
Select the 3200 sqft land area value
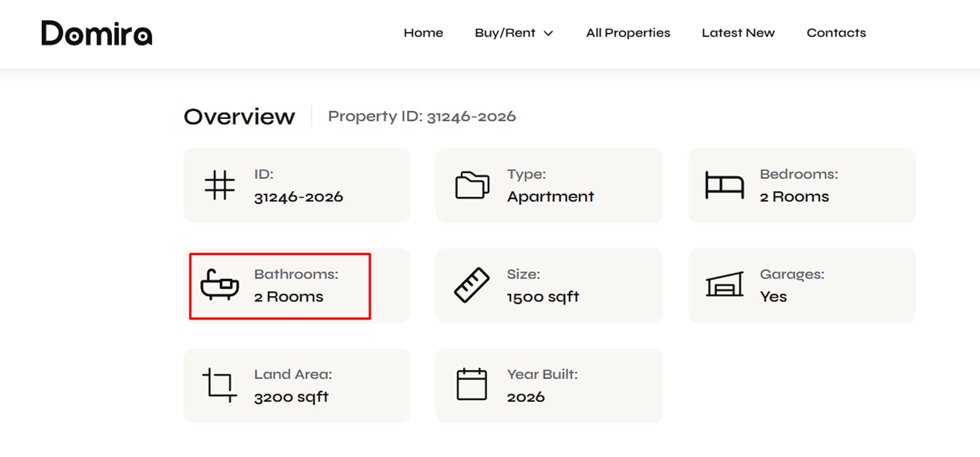(x=291, y=397)
